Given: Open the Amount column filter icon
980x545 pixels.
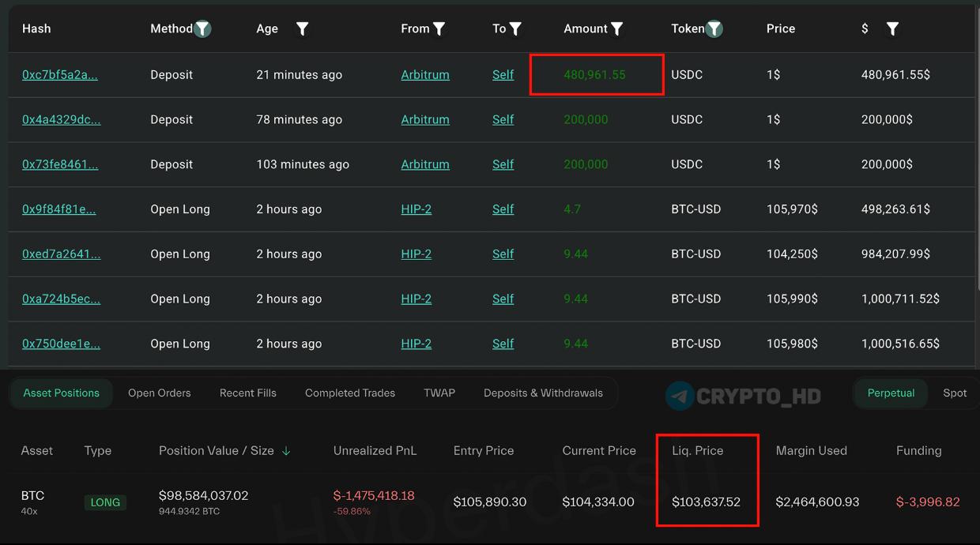Looking at the screenshot, I should pyautogui.click(x=617, y=29).
